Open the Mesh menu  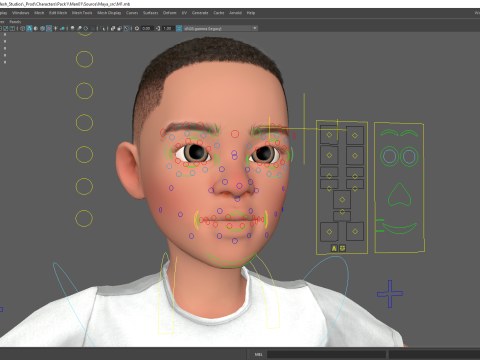[39, 13]
